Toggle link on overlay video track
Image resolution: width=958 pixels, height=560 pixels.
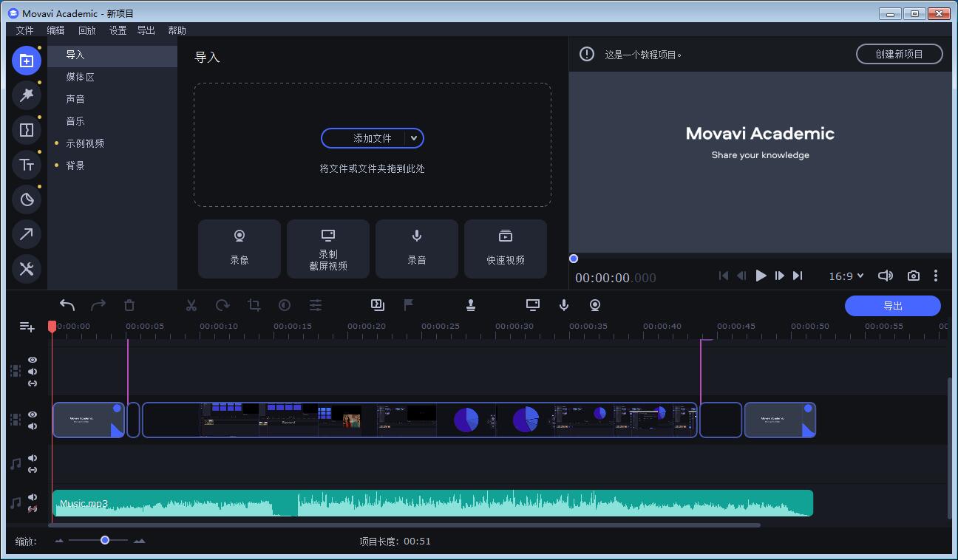point(33,383)
